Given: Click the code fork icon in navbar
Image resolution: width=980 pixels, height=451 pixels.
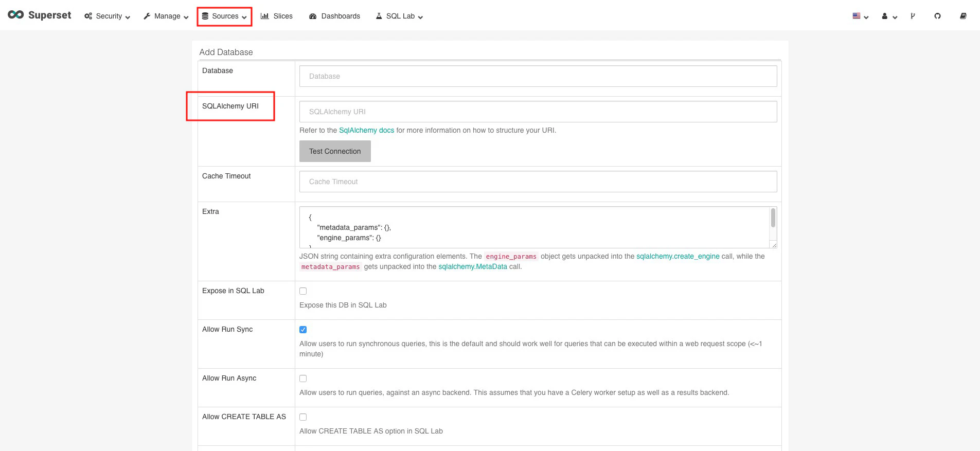Looking at the screenshot, I should point(913,16).
